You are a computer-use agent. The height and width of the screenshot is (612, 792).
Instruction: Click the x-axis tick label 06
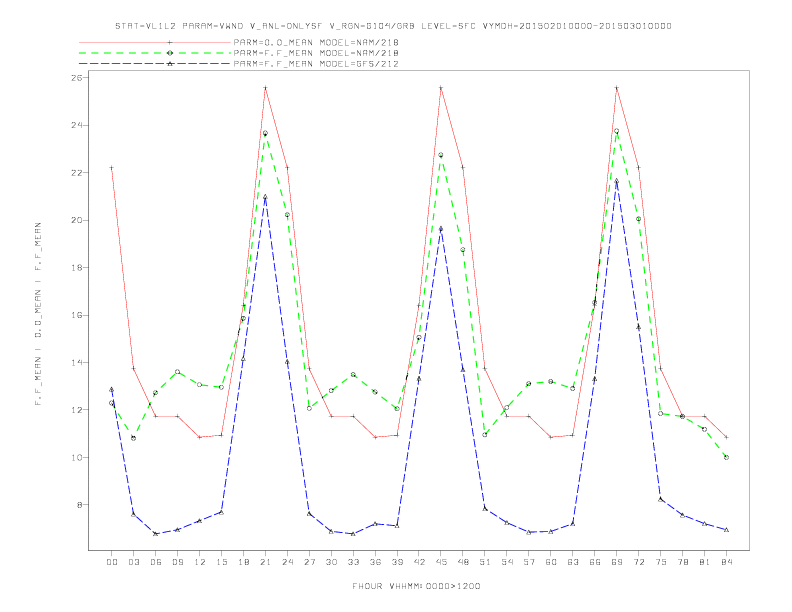tap(156, 562)
